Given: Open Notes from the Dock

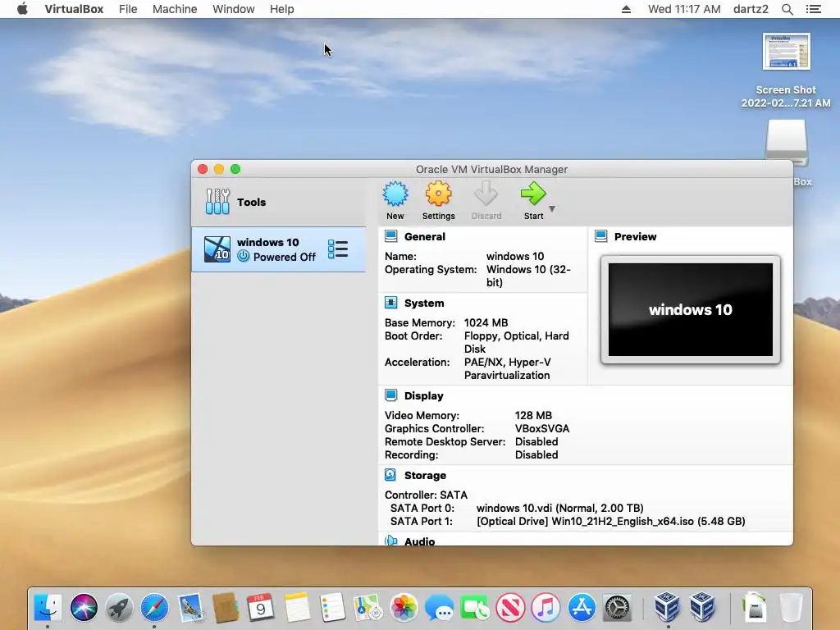Looking at the screenshot, I should [x=297, y=608].
